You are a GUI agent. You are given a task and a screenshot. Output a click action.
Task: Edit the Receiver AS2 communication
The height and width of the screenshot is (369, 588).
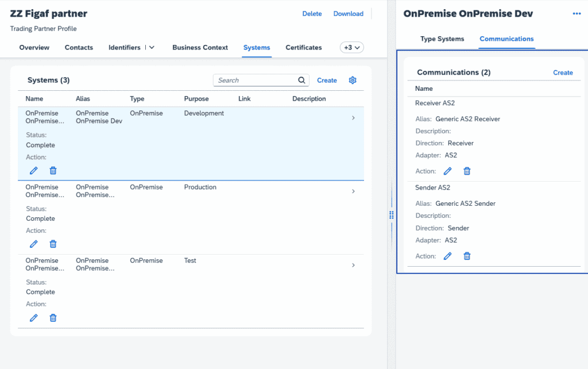pyautogui.click(x=447, y=171)
